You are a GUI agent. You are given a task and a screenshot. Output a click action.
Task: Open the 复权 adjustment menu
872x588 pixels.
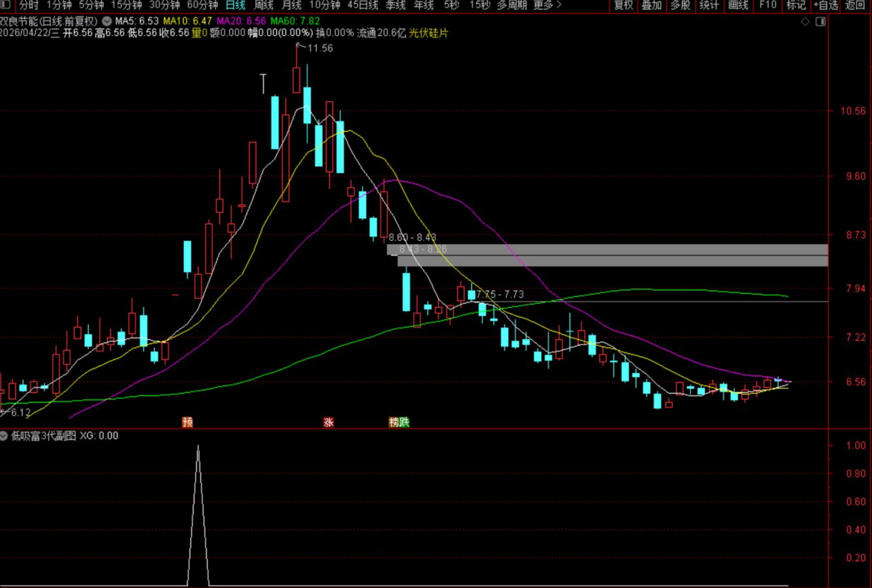623,5
